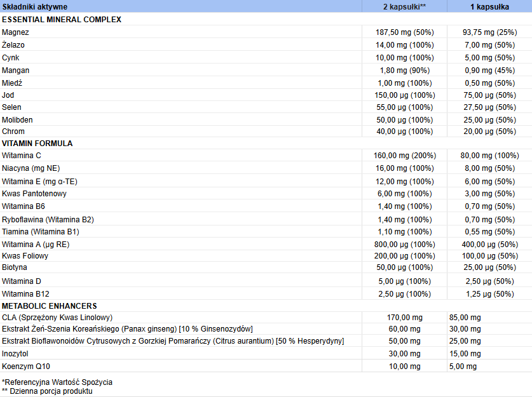This screenshot has width=532, height=397.
Task: Click the 'Niacyna (mg NE)' row label
Action: pyautogui.click(x=31, y=168)
